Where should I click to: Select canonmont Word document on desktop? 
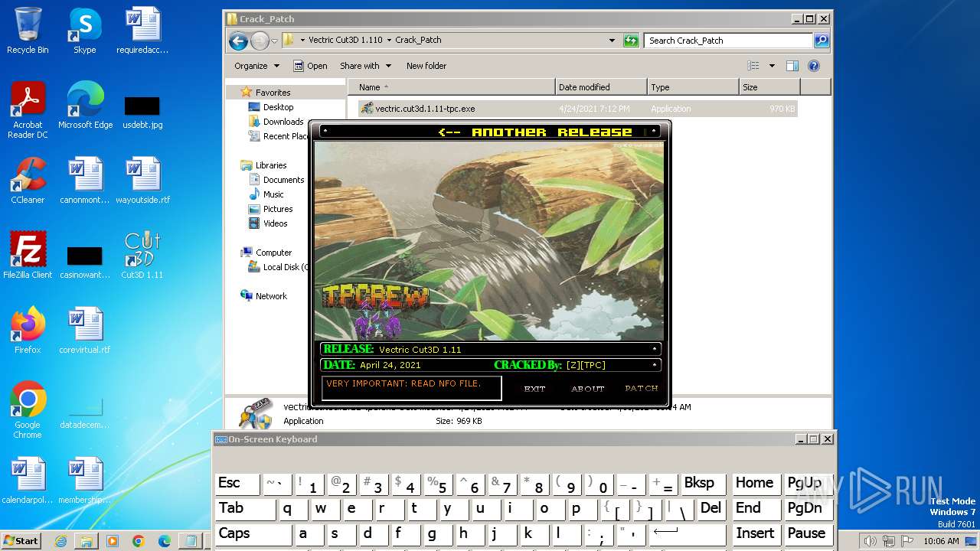85,181
